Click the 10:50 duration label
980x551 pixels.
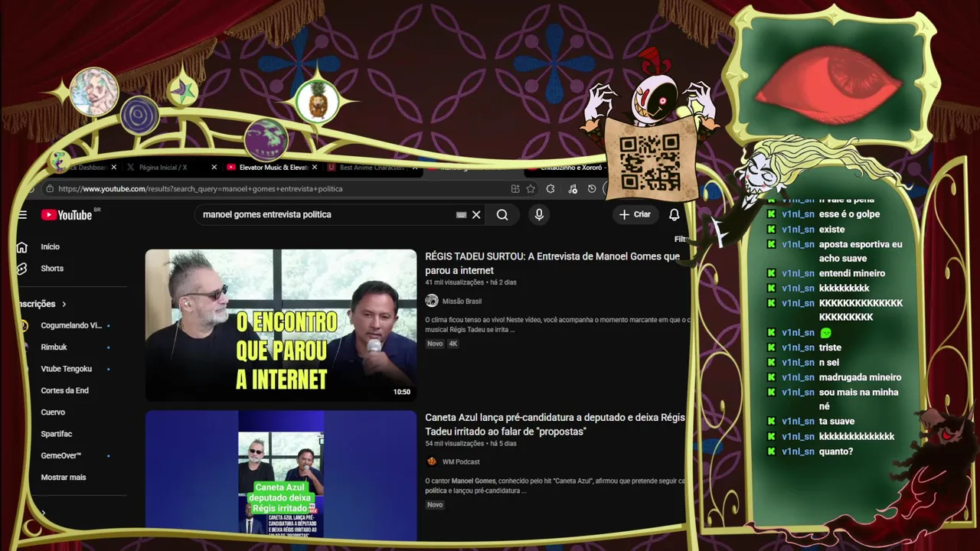(402, 392)
